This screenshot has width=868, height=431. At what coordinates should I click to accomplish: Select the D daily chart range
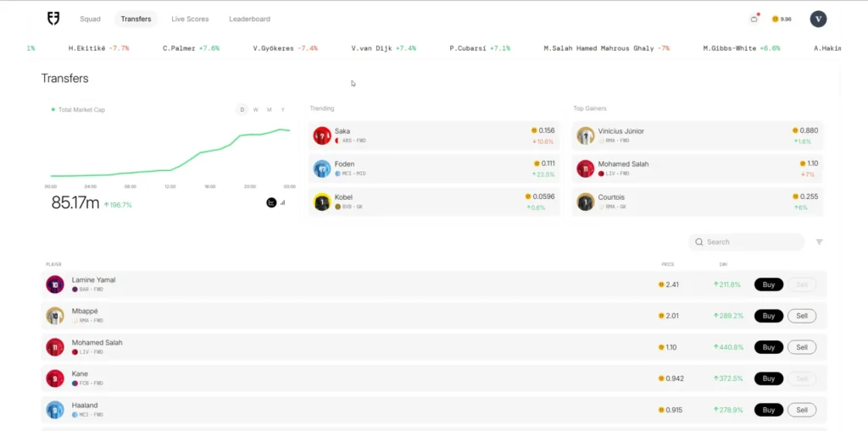tap(242, 109)
